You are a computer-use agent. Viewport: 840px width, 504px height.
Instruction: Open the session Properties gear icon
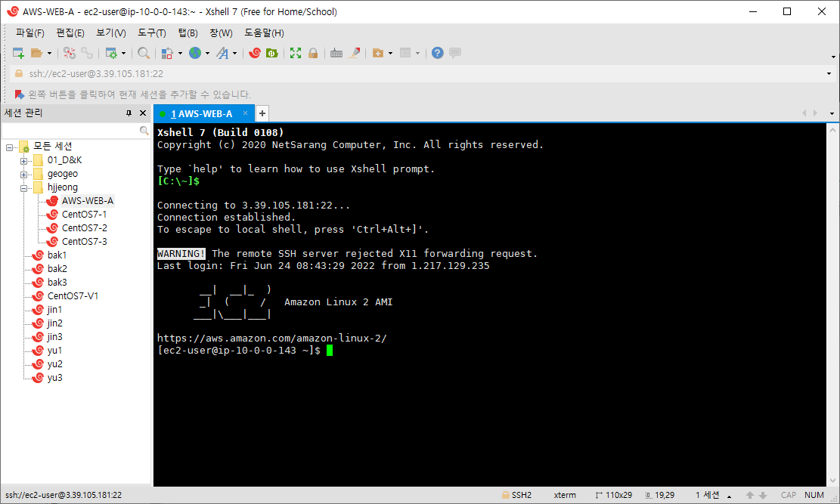pyautogui.click(x=111, y=53)
